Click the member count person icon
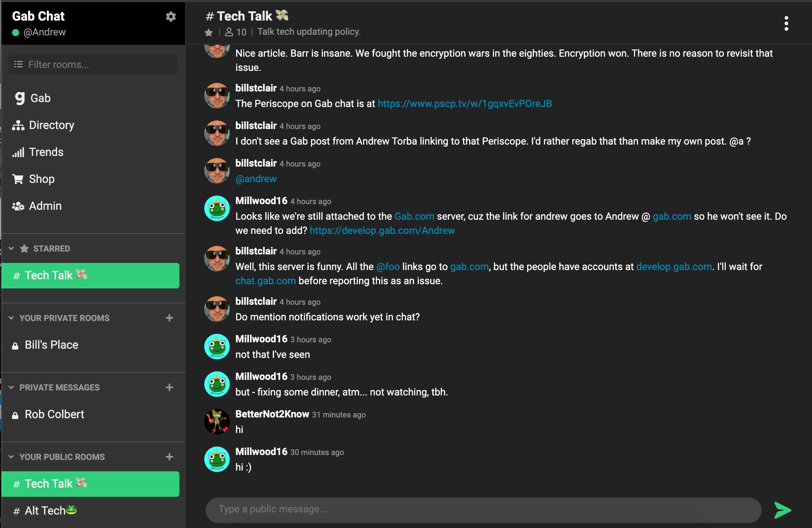 pyautogui.click(x=229, y=32)
